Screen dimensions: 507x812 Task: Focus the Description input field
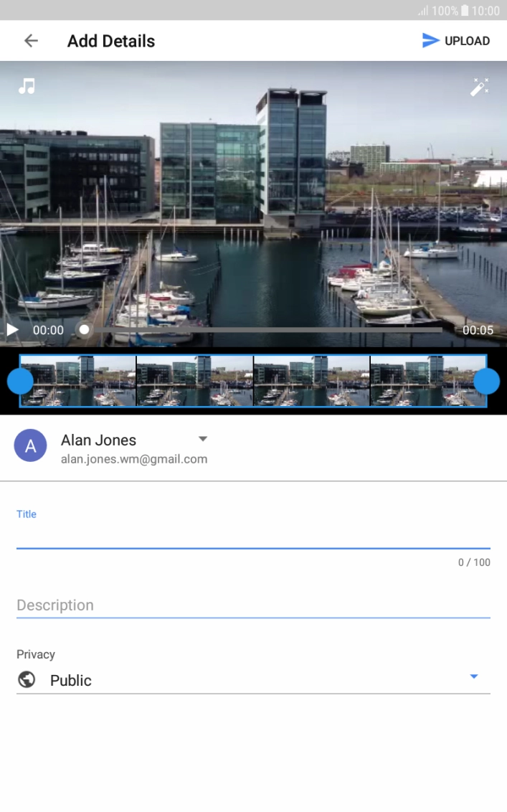pos(252,605)
